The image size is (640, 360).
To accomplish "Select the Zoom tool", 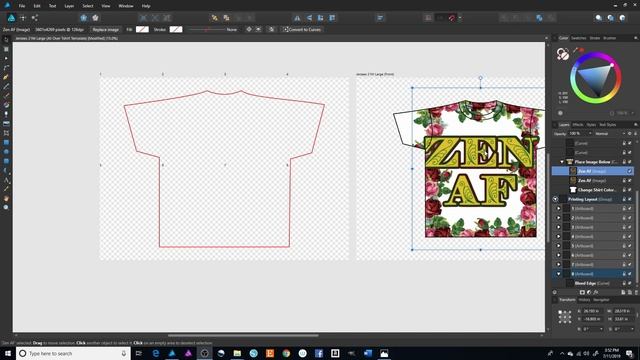I will [6, 207].
